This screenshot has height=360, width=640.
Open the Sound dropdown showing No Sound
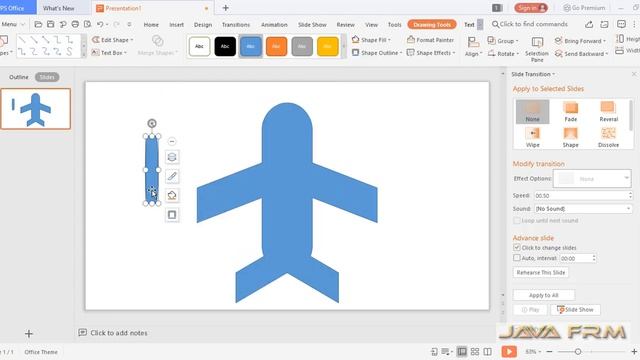pos(583,209)
